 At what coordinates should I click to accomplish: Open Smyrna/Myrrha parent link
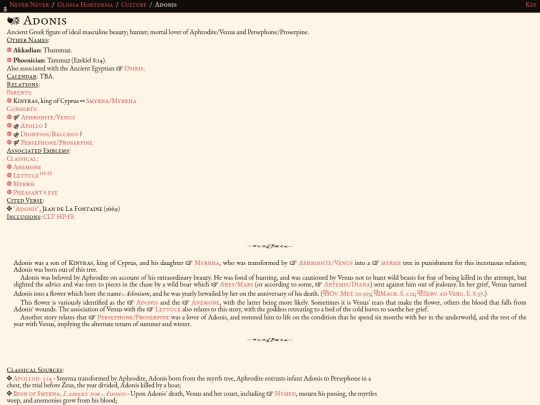[x=111, y=101]
